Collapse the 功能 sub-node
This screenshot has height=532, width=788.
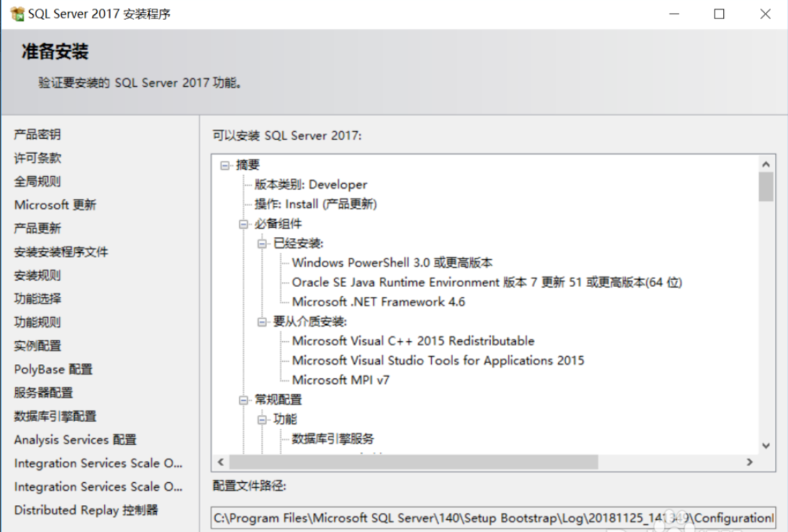point(264,419)
